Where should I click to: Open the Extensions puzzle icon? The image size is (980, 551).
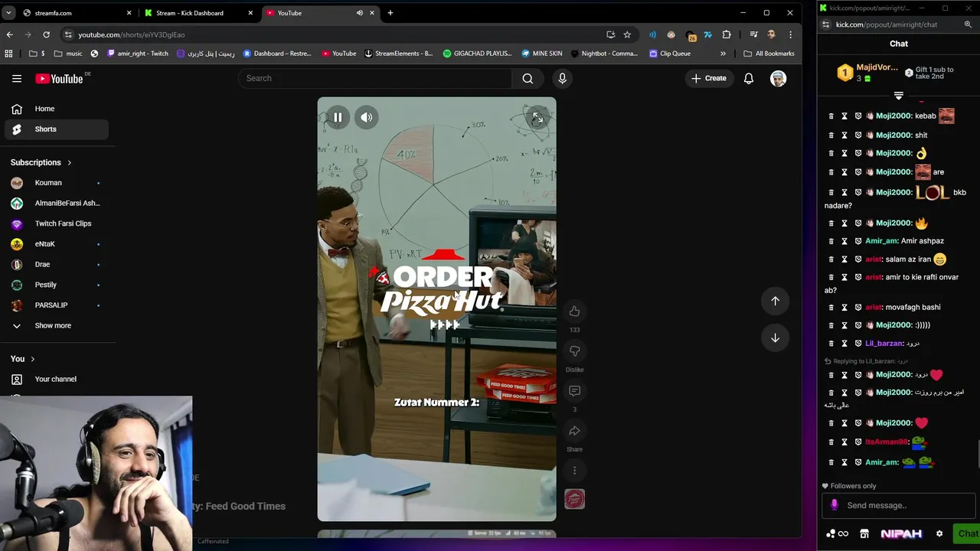click(727, 34)
